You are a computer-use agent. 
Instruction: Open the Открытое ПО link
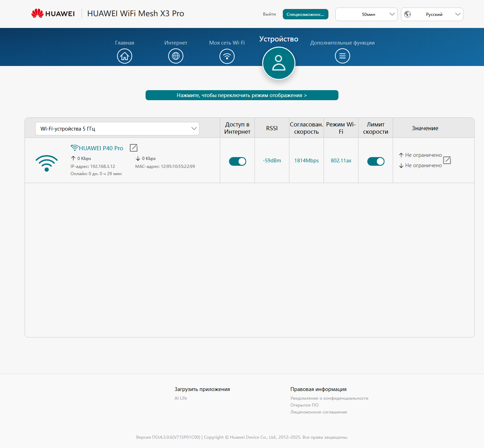coord(304,405)
